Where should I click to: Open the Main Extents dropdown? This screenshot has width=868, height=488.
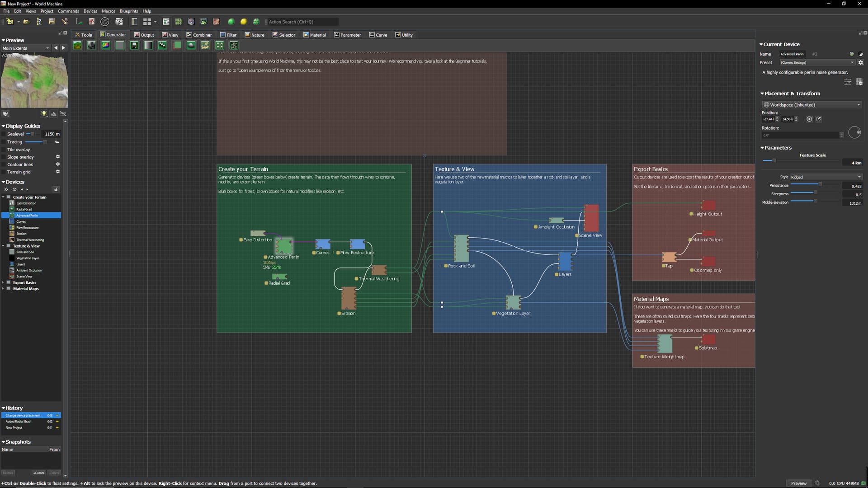(26, 48)
